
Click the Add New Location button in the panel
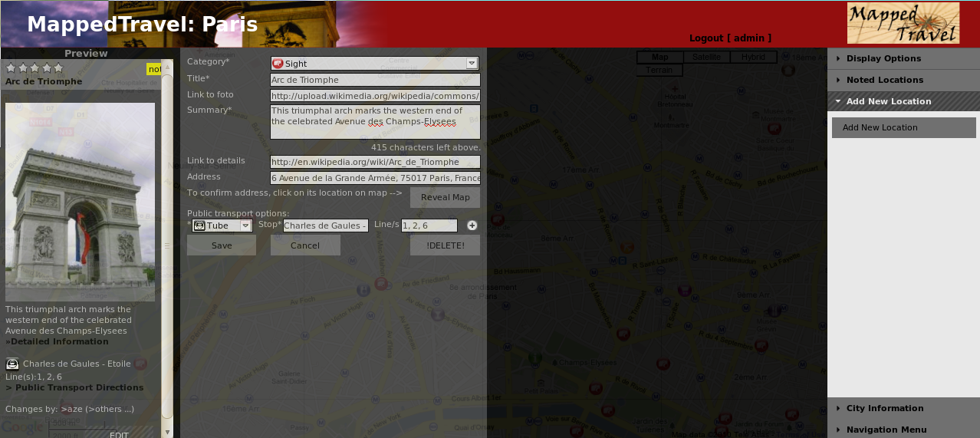click(x=903, y=127)
